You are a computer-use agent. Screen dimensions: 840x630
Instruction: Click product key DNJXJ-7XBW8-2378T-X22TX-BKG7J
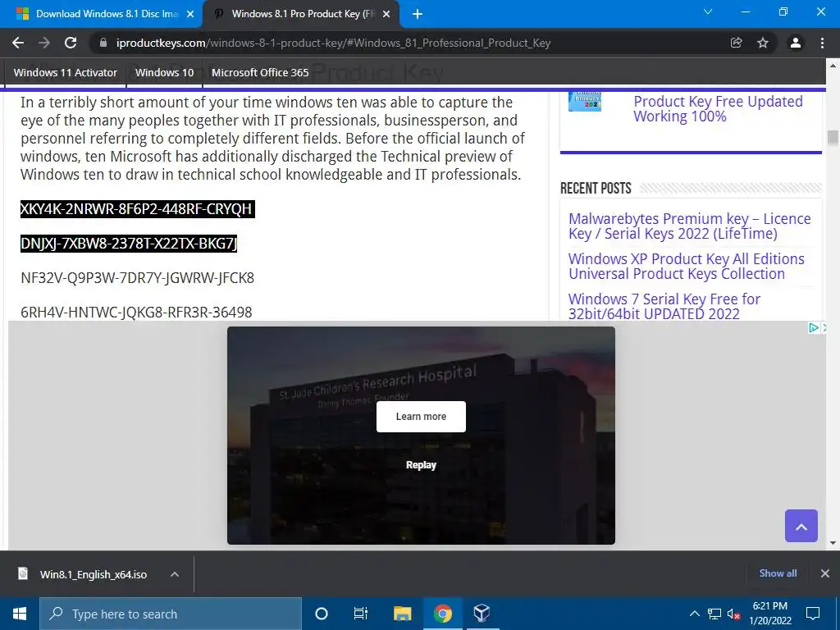click(129, 243)
